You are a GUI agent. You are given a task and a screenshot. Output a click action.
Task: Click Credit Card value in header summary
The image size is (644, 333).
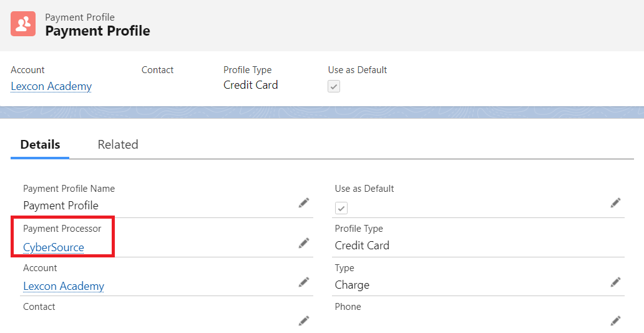click(x=251, y=85)
